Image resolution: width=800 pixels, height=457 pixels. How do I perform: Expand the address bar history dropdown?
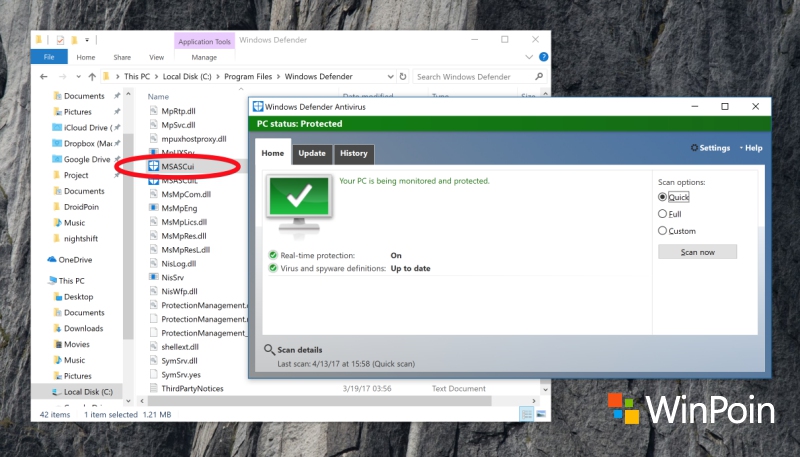coord(390,77)
